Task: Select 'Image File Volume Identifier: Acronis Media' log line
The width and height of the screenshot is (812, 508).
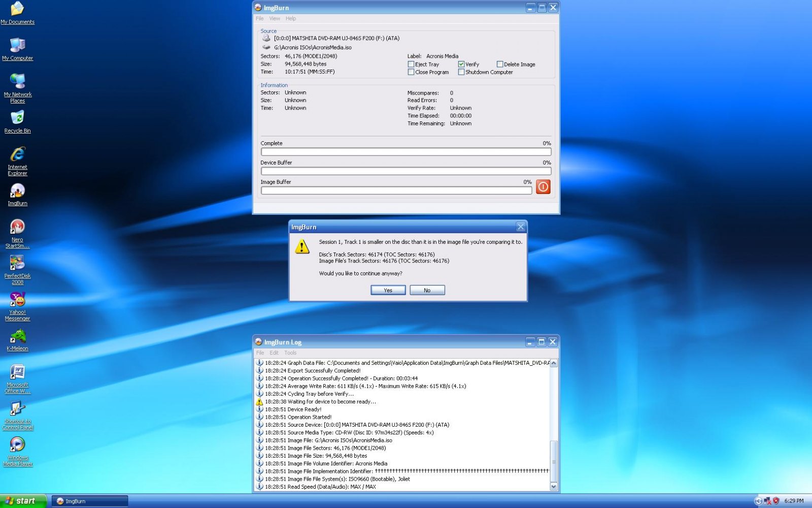Action: point(402,463)
